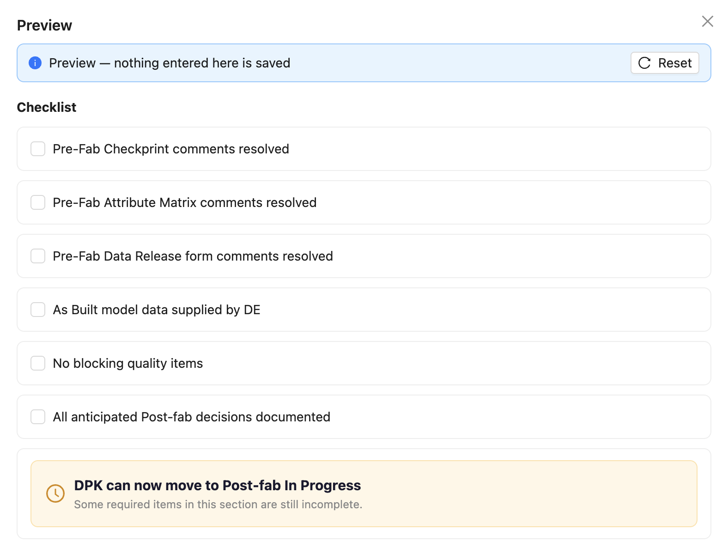The width and height of the screenshot is (728, 560).
Task: Check Pre-Fab Checkprint comments resolved
Action: 38,149
